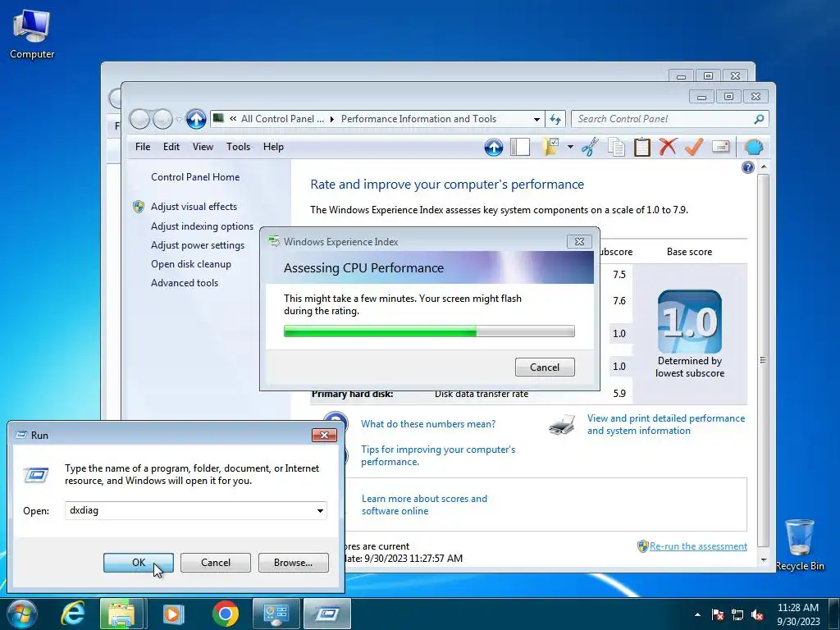The height and width of the screenshot is (630, 840).
Task: Go to Control Panel Home
Action: 195,177
